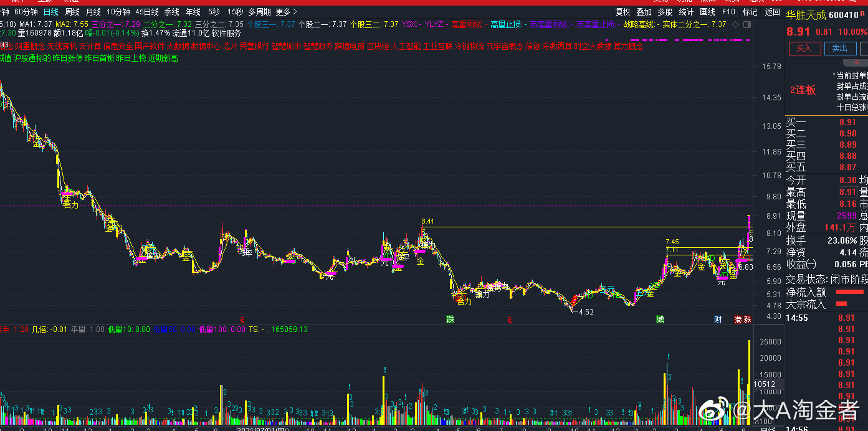Open the 多周期 multi-period view
This screenshot has width=868, height=431.
click(259, 12)
